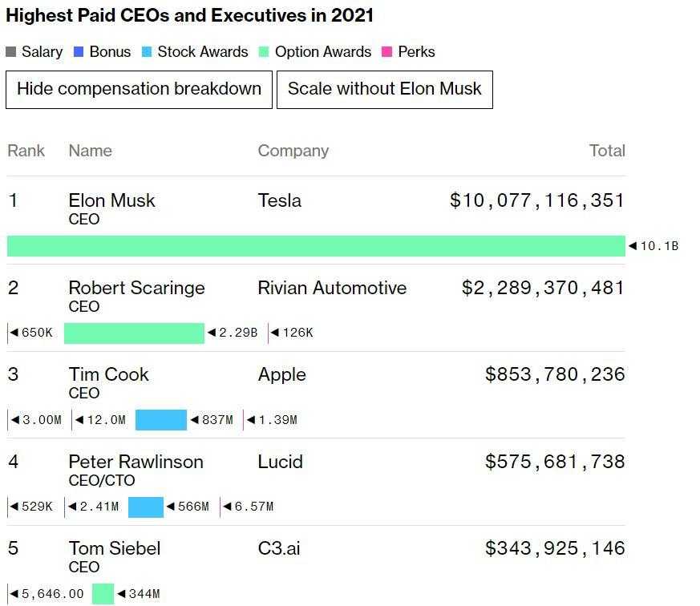Image resolution: width=700 pixels, height=606 pixels.
Task: Click Tim Cook's blue stock awards bar
Action: click(160, 420)
